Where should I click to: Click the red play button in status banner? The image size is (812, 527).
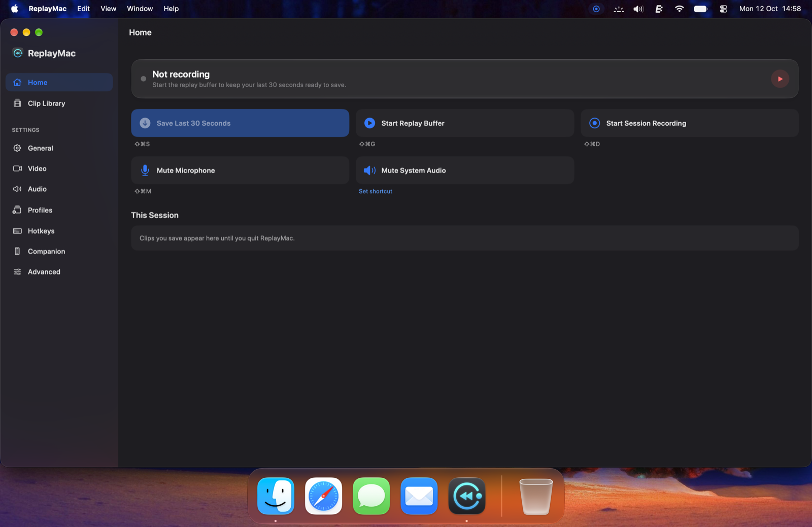pos(780,79)
